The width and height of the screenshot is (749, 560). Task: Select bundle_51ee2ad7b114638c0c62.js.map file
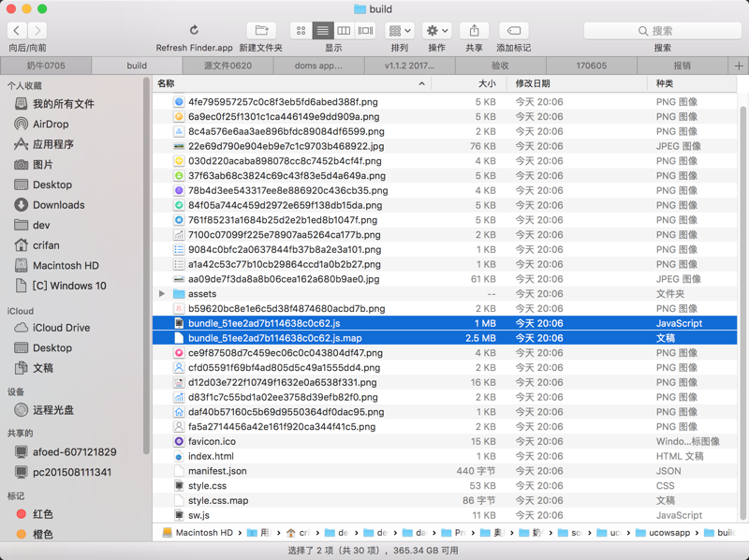(x=445, y=338)
